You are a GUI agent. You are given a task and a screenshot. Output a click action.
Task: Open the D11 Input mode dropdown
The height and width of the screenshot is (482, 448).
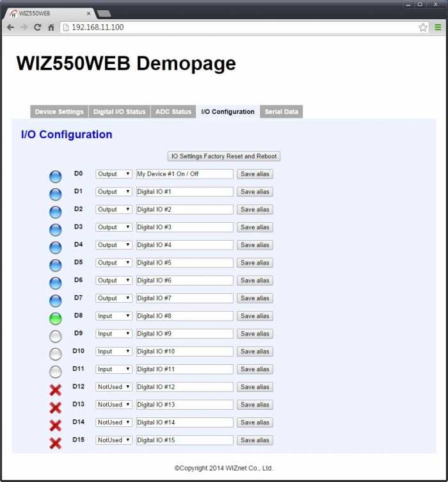tap(114, 369)
